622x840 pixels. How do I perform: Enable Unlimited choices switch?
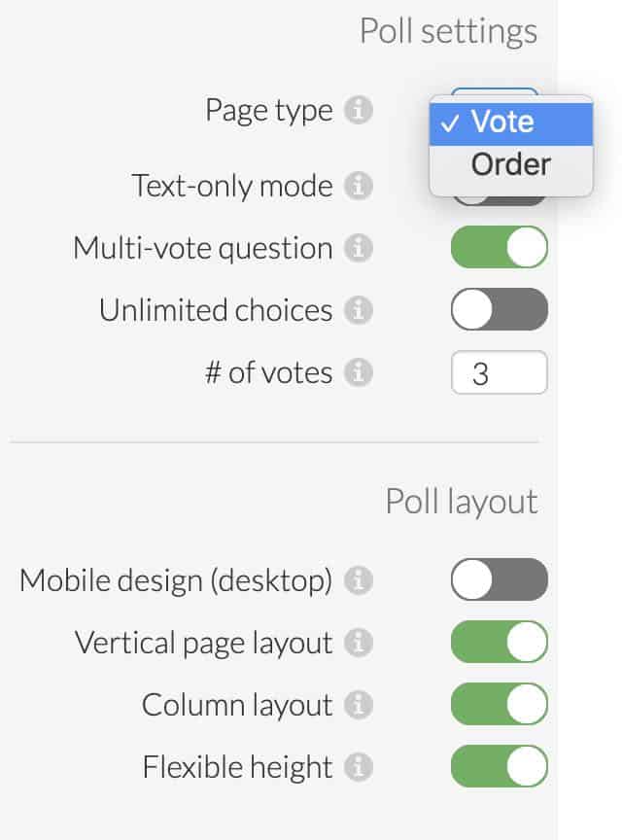pos(500,309)
